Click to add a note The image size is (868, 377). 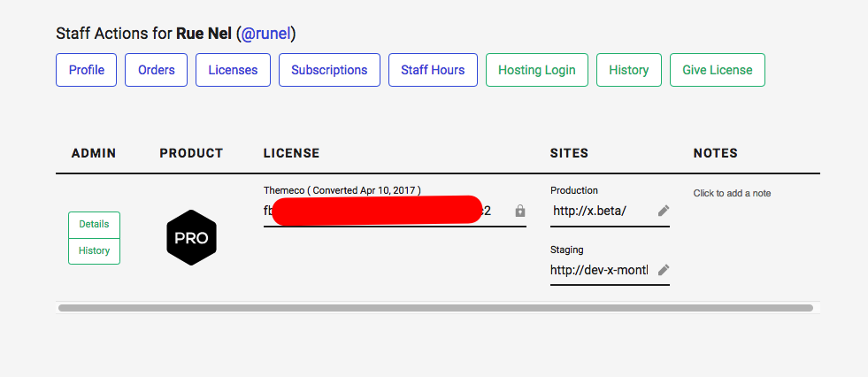[x=732, y=193]
